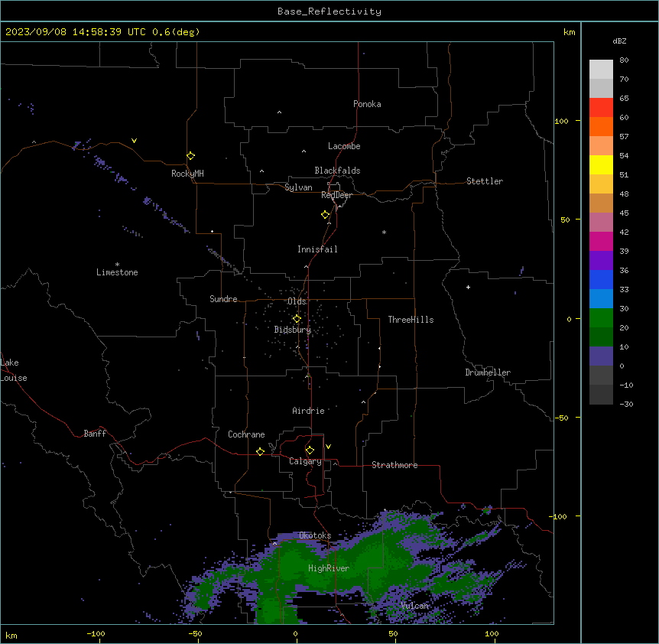This screenshot has height=644, width=659.
Task: Click the HighRiver label
Action: [329, 568]
